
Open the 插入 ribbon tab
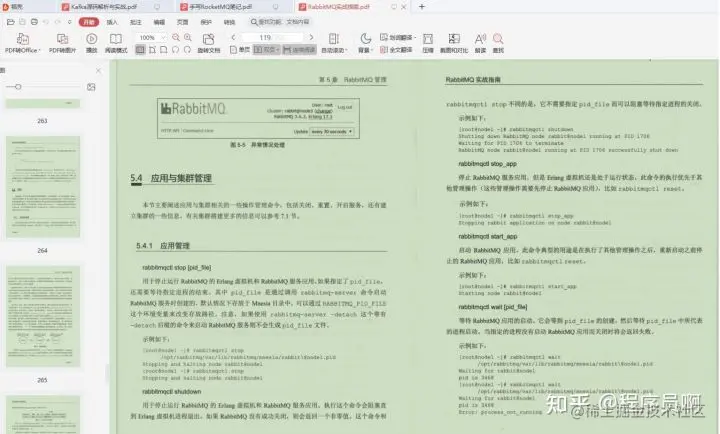point(112,22)
